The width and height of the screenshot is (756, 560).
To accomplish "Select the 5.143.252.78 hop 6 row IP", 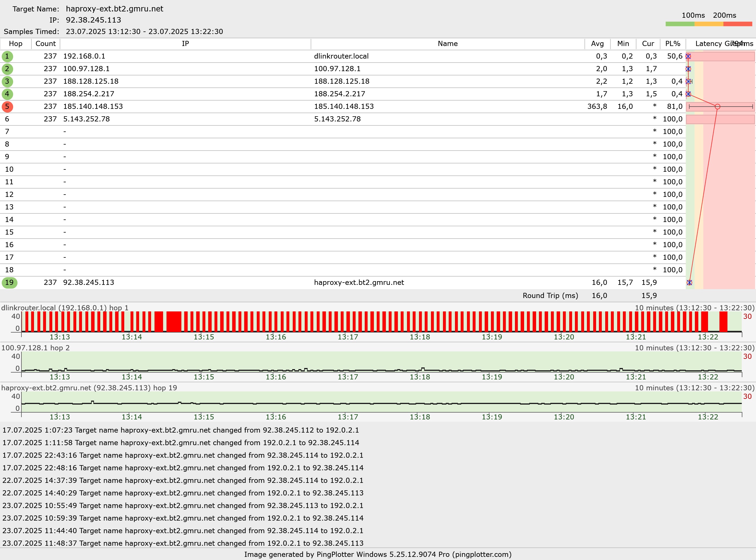I will (x=87, y=119).
